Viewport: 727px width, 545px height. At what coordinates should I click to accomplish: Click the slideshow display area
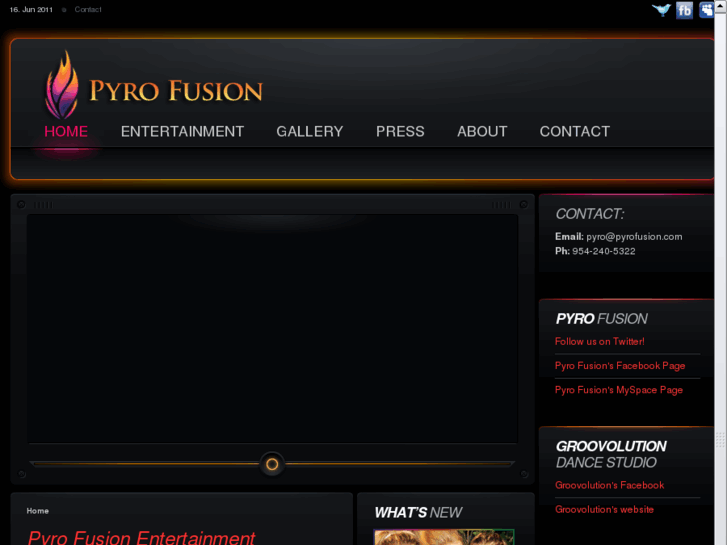pyautogui.click(x=272, y=328)
